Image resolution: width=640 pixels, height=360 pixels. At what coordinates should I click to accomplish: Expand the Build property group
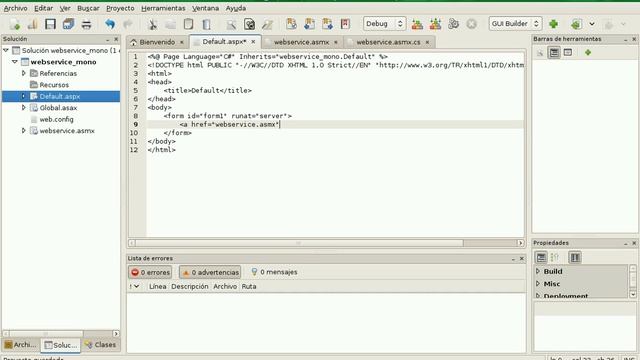pyautogui.click(x=538, y=271)
